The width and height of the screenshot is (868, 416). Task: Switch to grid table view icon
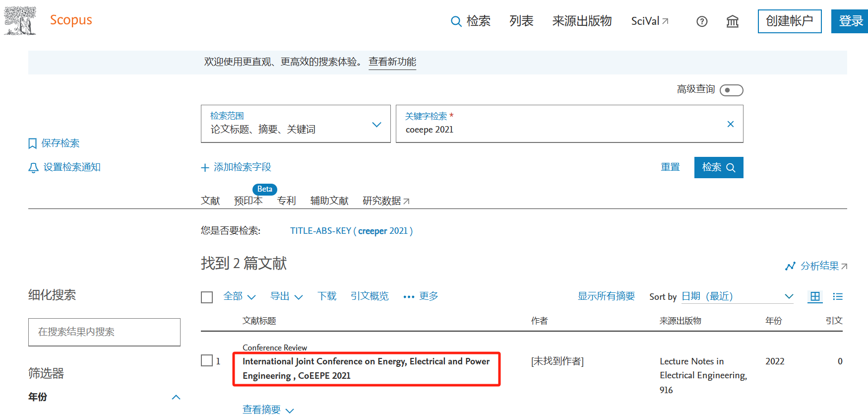click(x=814, y=296)
